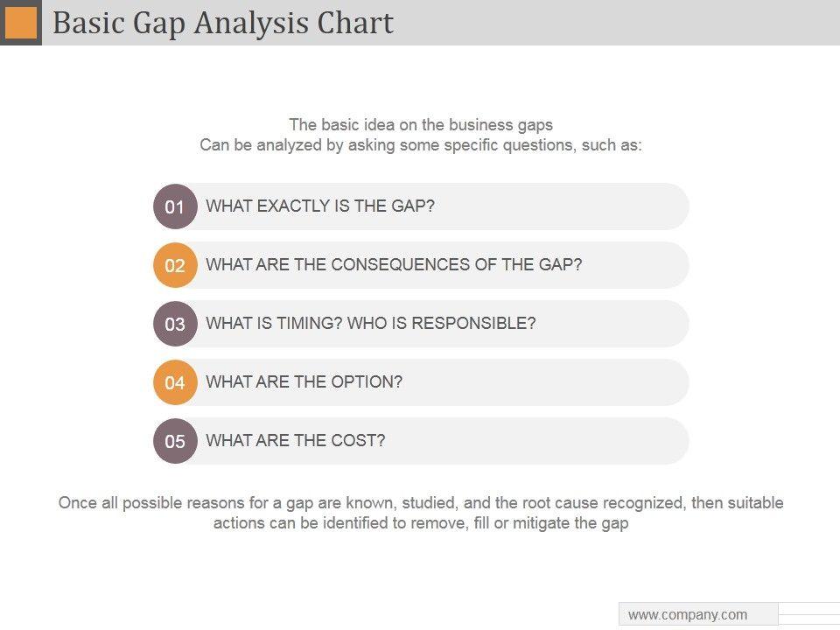
Task: Select the 03 number circle
Action: 175,324
